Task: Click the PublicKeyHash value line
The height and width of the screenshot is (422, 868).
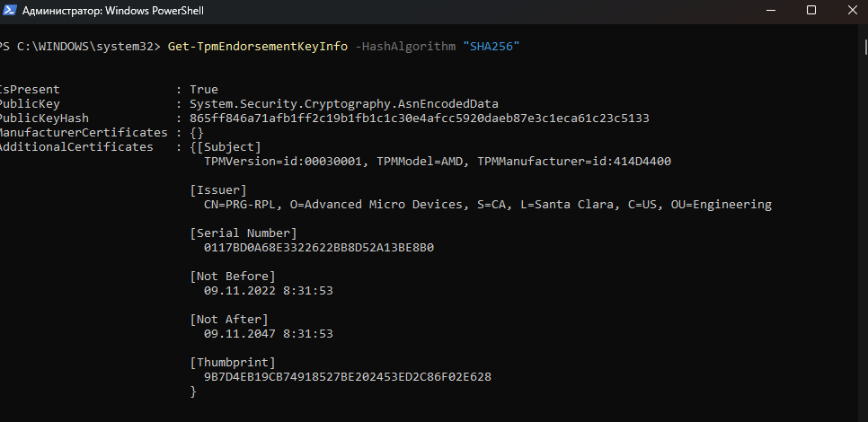Action: 419,119
